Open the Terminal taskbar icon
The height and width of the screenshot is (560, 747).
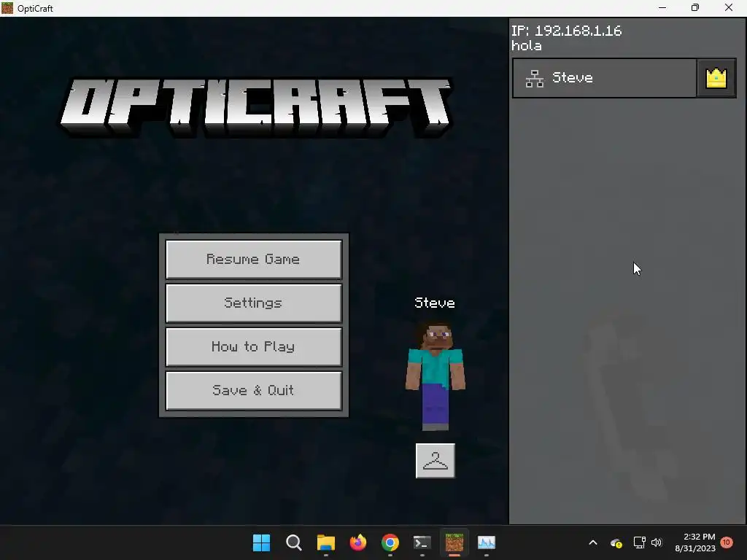click(422, 542)
